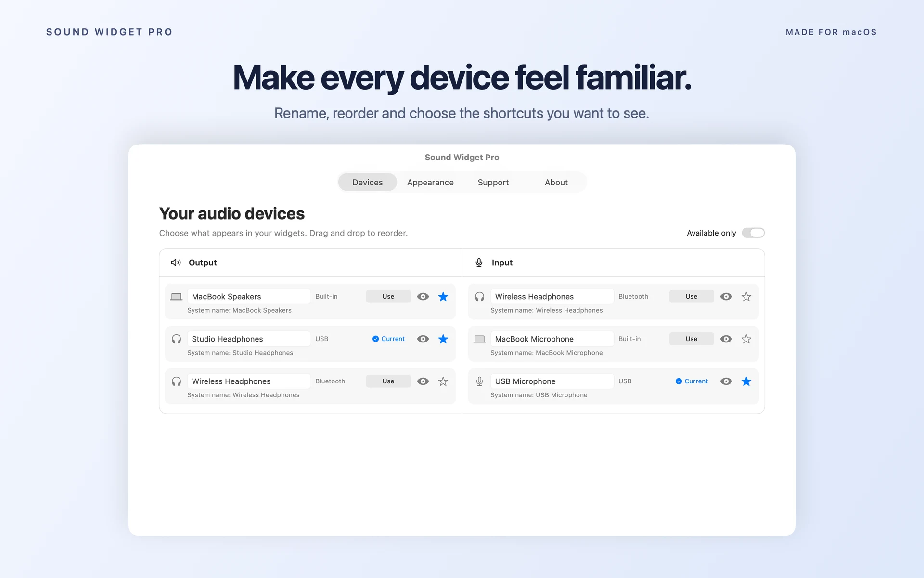The height and width of the screenshot is (578, 924).
Task: Hide MacBook Speakers using eye icon
Action: pos(423,297)
